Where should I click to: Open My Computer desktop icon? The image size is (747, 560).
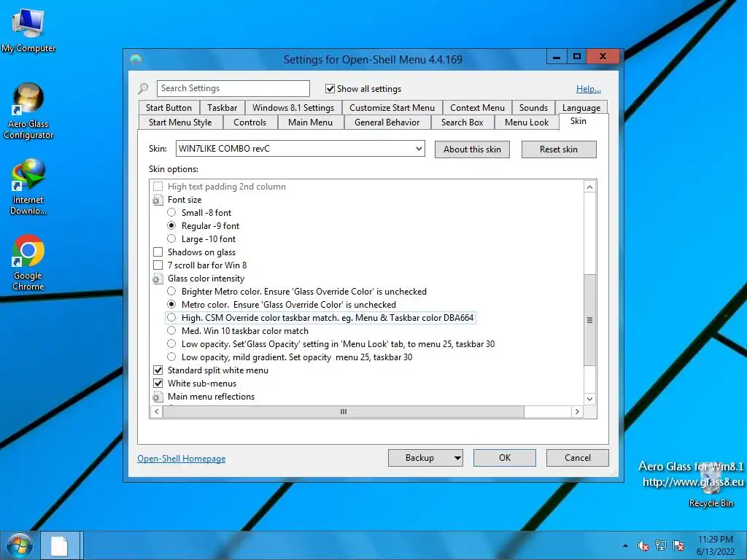[28, 30]
